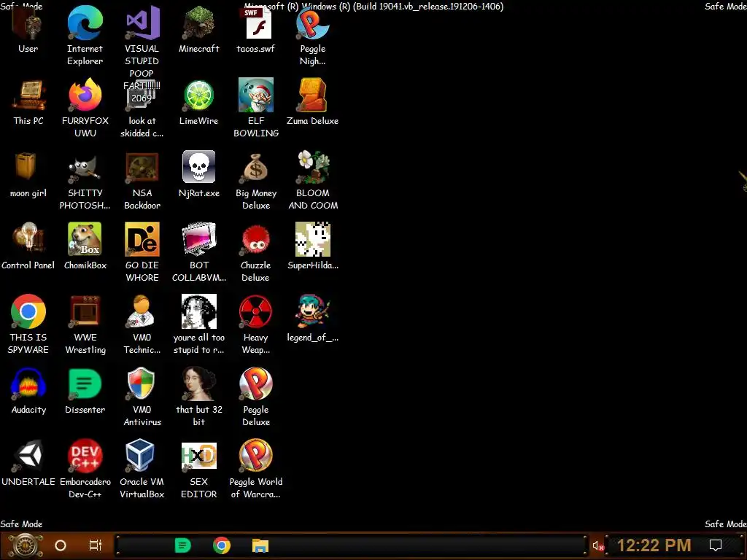Launch Chuzzle Deluxe icon
Screen dimensions: 747x560
tap(256, 239)
